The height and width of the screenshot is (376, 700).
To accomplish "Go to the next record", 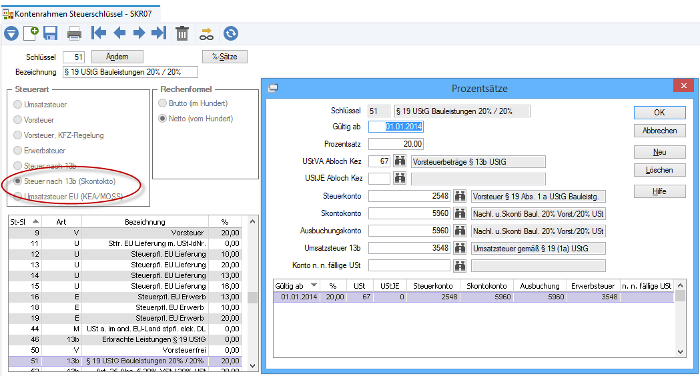I will [139, 33].
